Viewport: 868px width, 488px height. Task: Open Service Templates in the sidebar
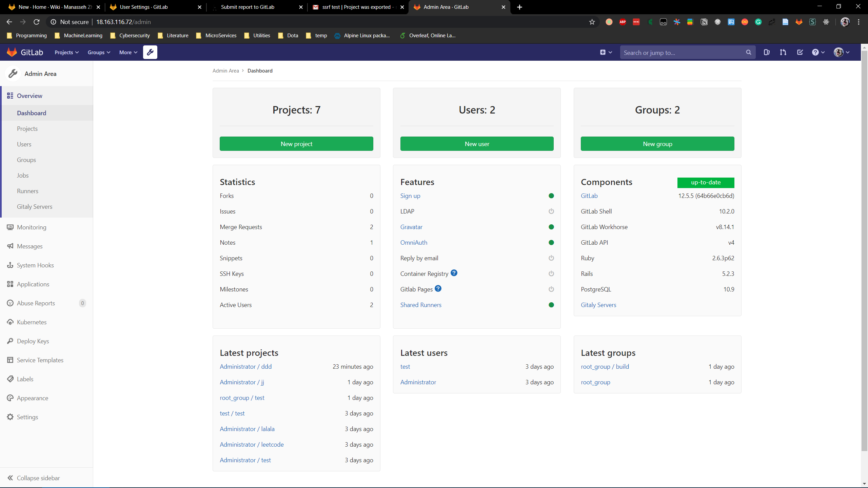coord(46,360)
